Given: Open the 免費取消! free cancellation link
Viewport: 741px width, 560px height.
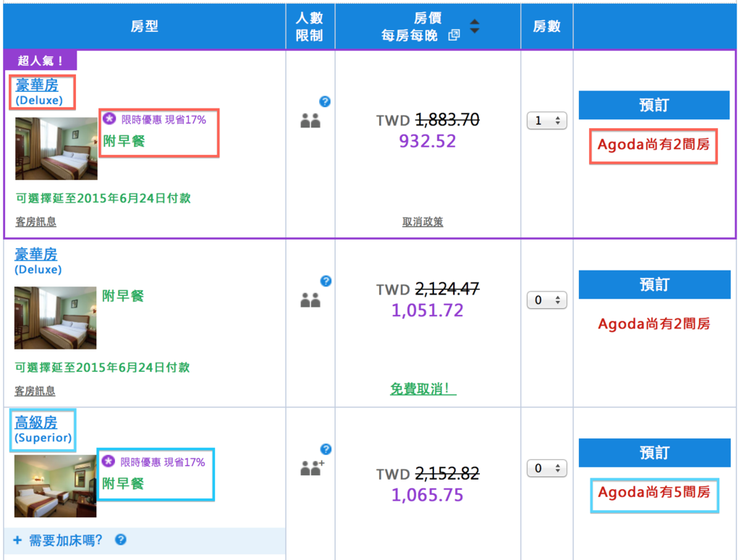Looking at the screenshot, I should pyautogui.click(x=423, y=389).
